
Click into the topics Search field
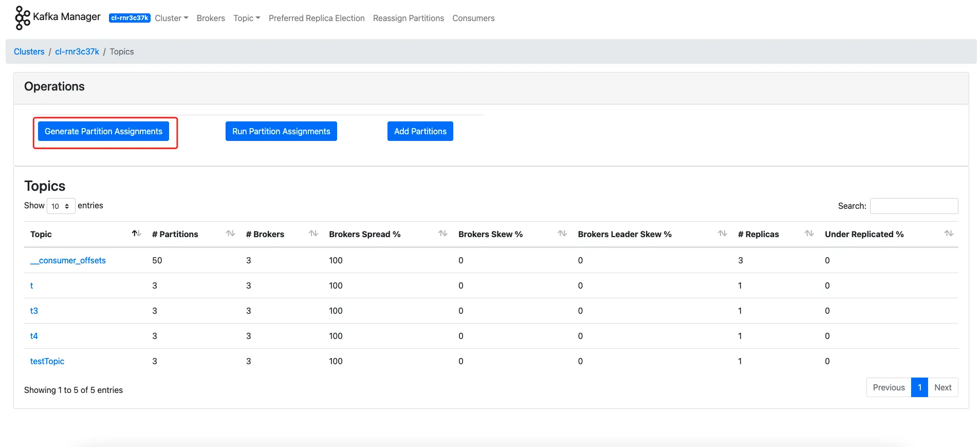click(914, 206)
